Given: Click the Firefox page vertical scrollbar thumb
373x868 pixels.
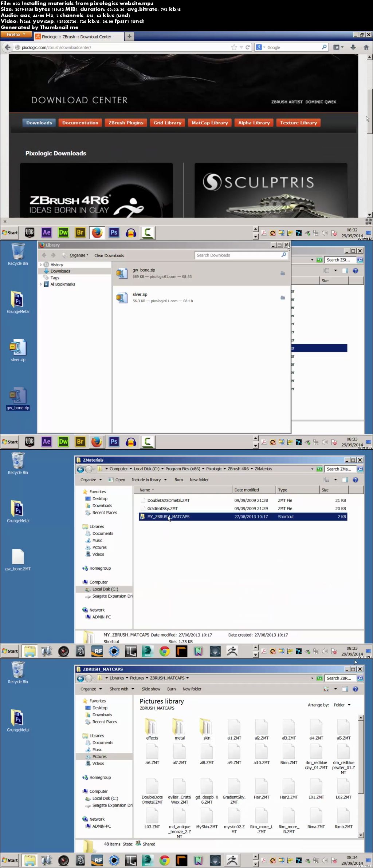Looking at the screenshot, I should [369, 111].
